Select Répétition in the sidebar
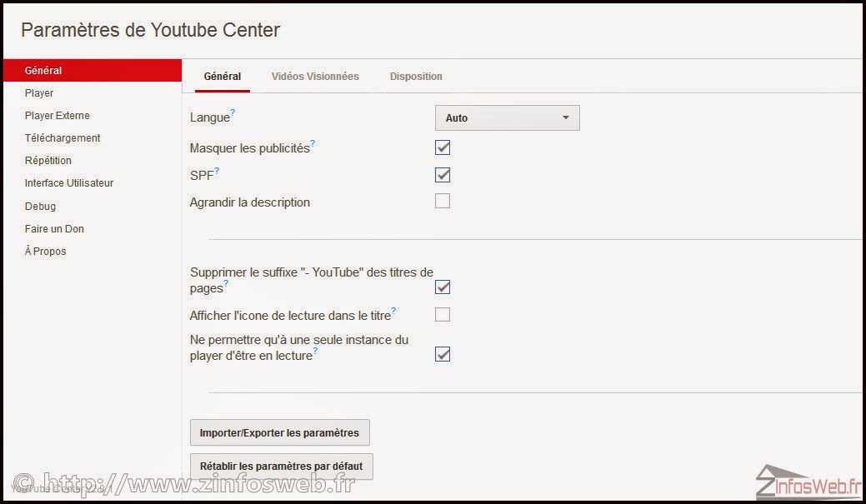Screen dimensions: 866x504 48,160
